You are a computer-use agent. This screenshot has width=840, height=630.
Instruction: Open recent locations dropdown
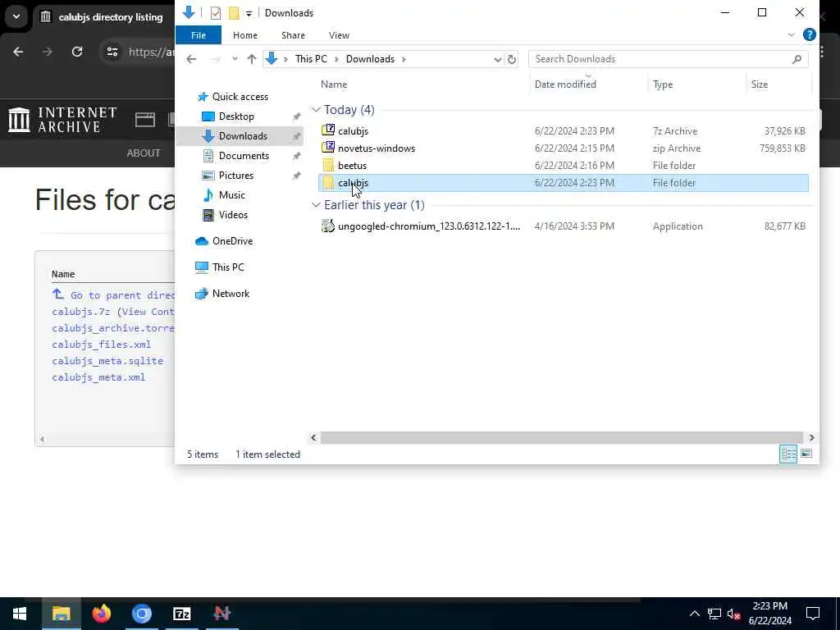(235, 59)
